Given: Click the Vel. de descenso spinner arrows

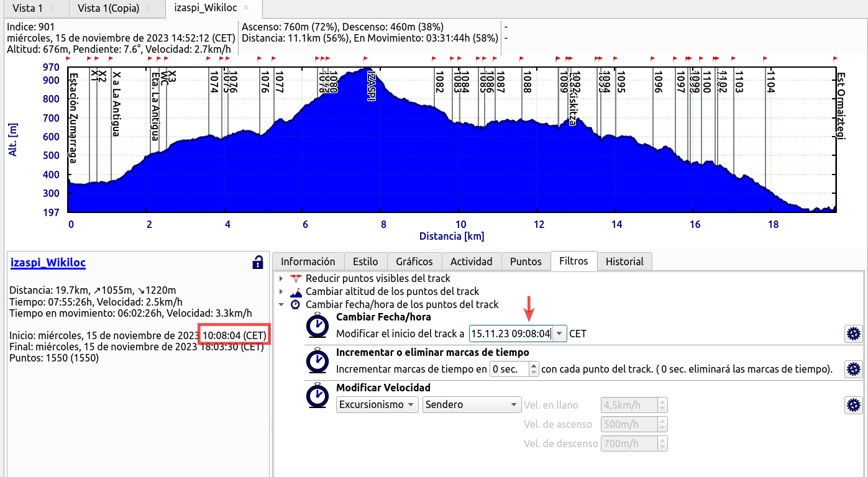Looking at the screenshot, I should tap(662, 443).
